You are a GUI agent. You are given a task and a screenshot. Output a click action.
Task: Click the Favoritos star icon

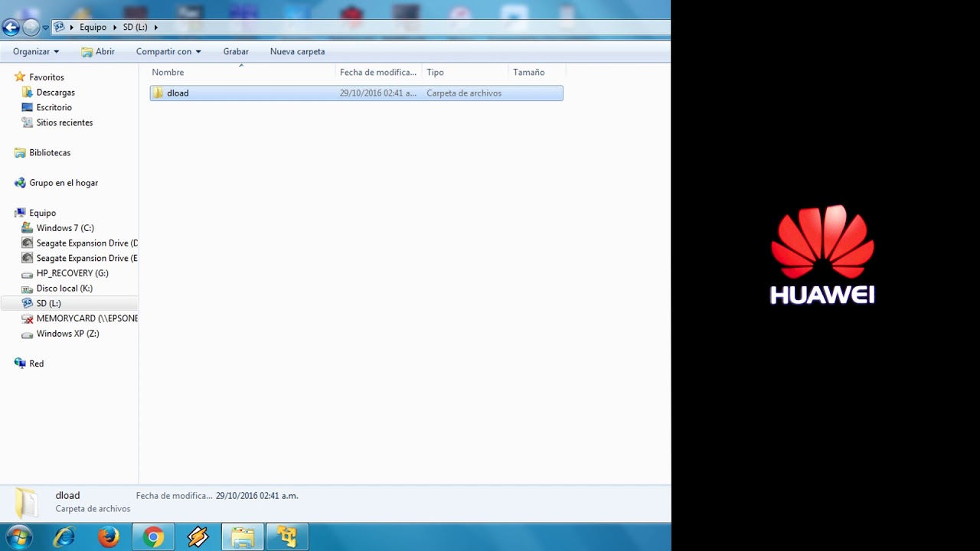(20, 77)
